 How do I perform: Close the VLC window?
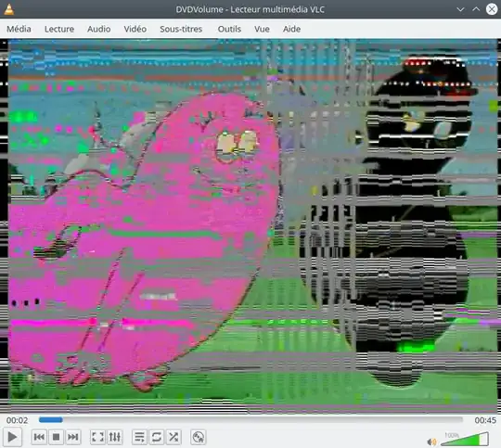pyautogui.click(x=492, y=9)
